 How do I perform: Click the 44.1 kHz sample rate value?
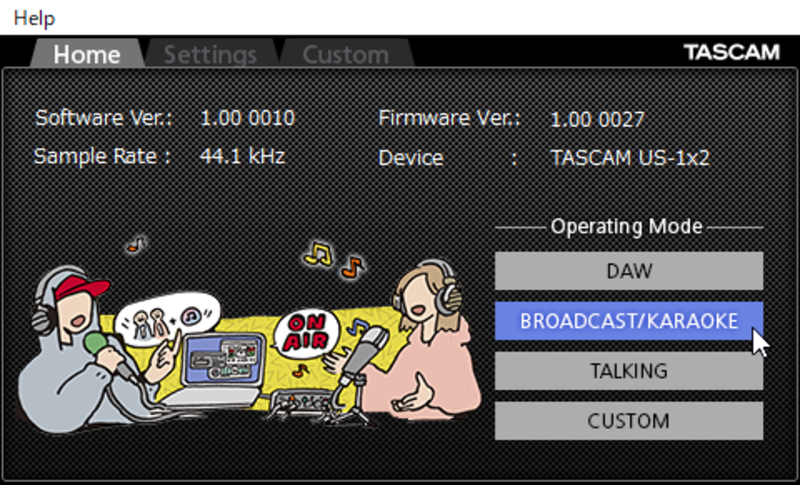tap(242, 156)
